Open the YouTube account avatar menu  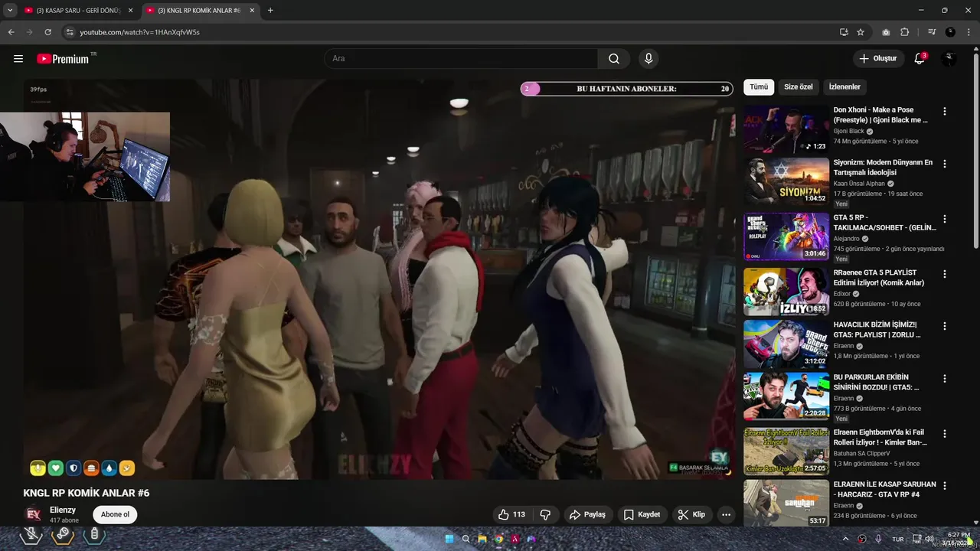point(949,59)
